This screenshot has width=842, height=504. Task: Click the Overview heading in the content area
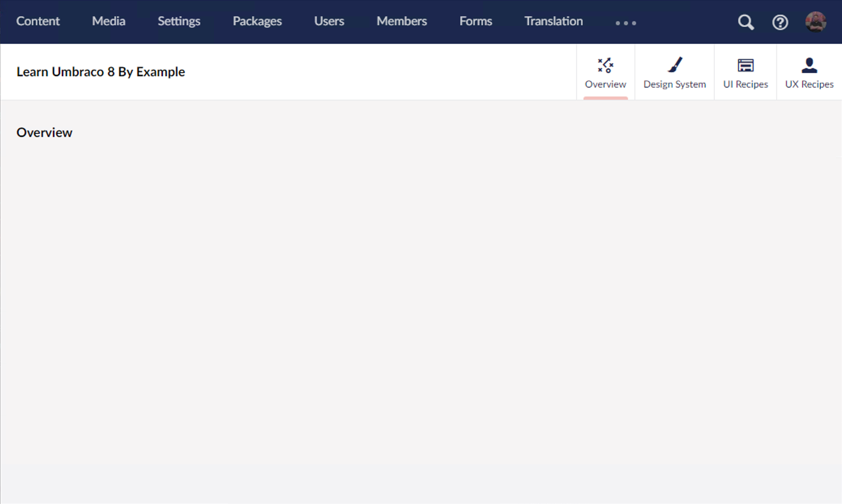[44, 132]
